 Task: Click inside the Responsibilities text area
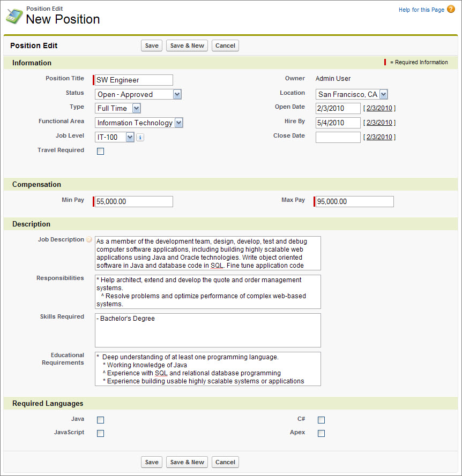point(208,292)
